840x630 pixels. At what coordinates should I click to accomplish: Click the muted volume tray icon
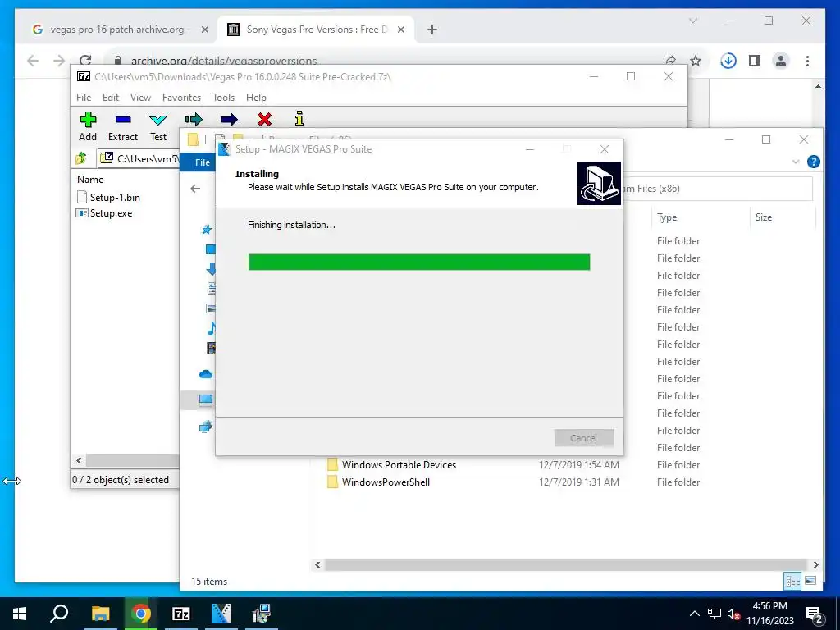tap(733, 614)
